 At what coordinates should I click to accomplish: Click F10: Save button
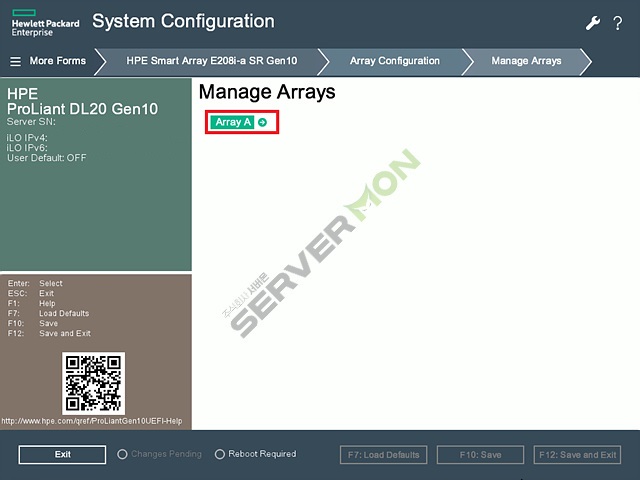coord(480,455)
